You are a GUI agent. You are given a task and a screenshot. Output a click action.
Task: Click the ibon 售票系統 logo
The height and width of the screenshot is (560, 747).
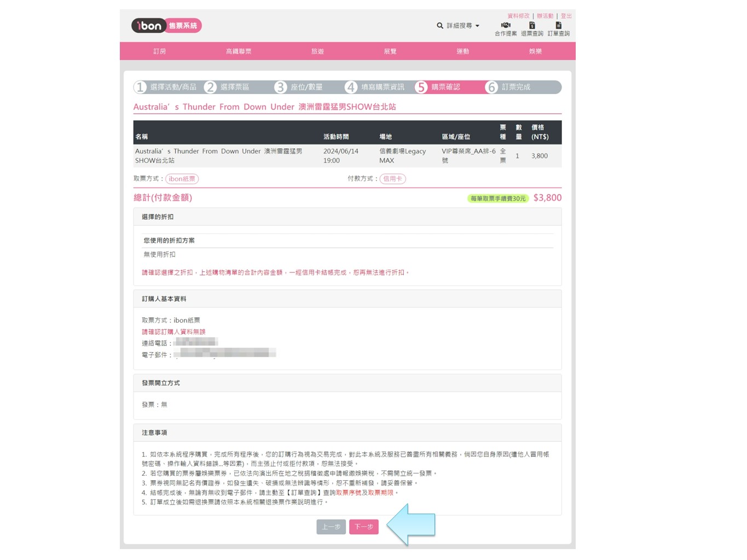[166, 26]
